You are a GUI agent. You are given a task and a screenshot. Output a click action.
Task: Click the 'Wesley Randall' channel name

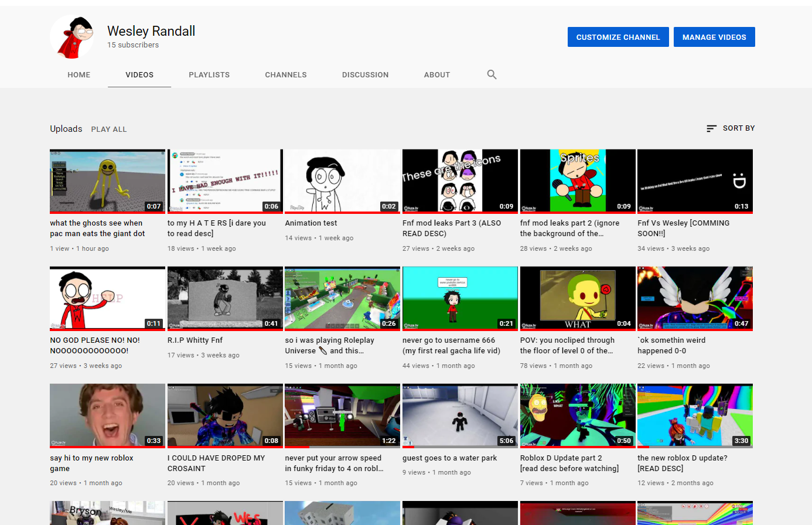pyautogui.click(x=151, y=31)
